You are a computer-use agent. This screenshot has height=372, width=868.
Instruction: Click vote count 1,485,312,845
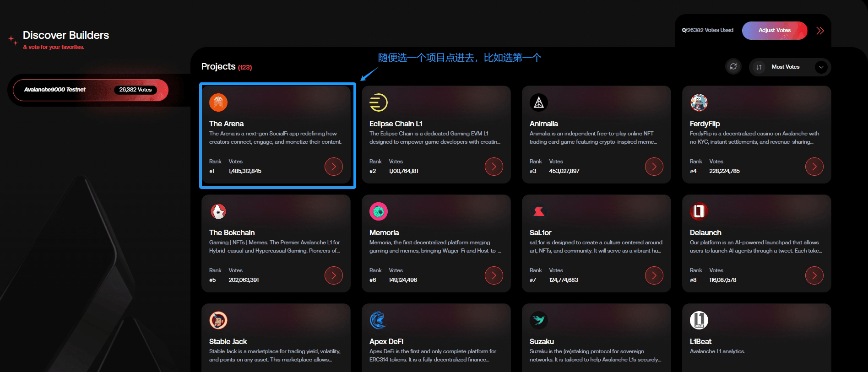click(x=245, y=171)
